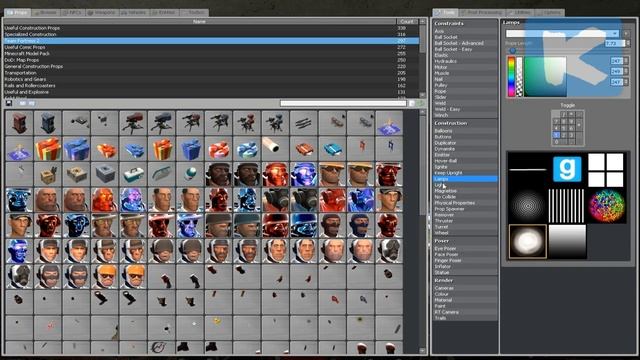Image resolution: width=640 pixels, height=360 pixels.
Task: Click the add preset plus button
Action: (x=627, y=33)
